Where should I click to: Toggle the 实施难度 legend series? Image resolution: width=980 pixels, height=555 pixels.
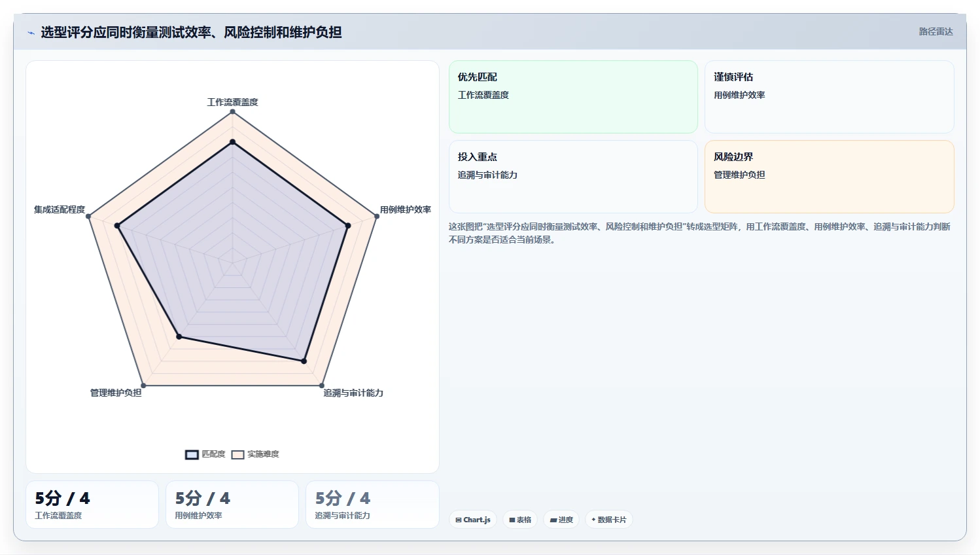coord(255,454)
